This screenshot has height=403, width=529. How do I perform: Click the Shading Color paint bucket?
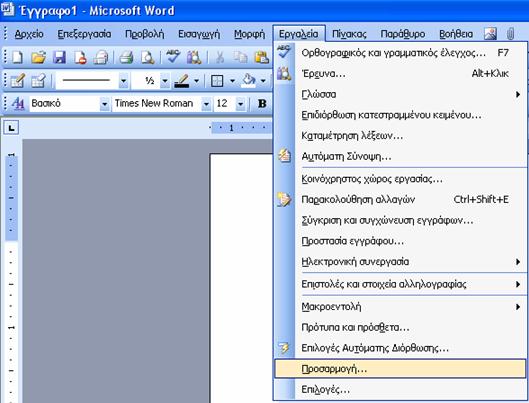click(249, 81)
